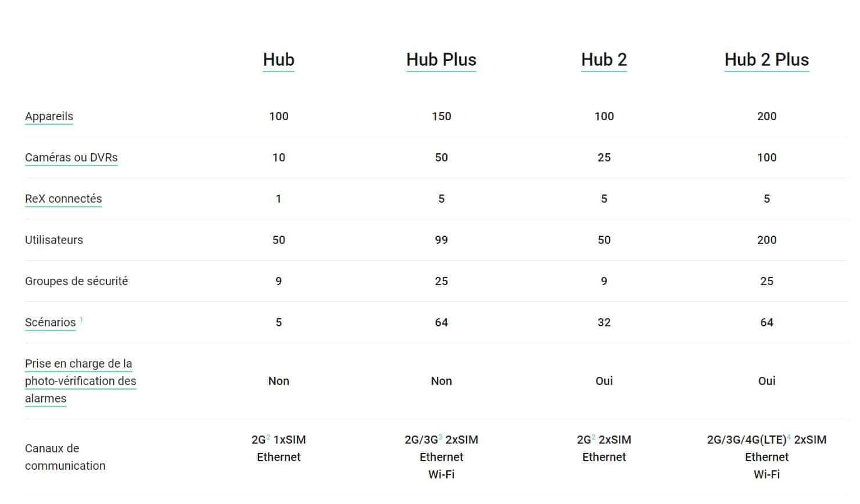The width and height of the screenshot is (860, 504).
Task: Click the Hub 2 column heading
Action: [604, 60]
